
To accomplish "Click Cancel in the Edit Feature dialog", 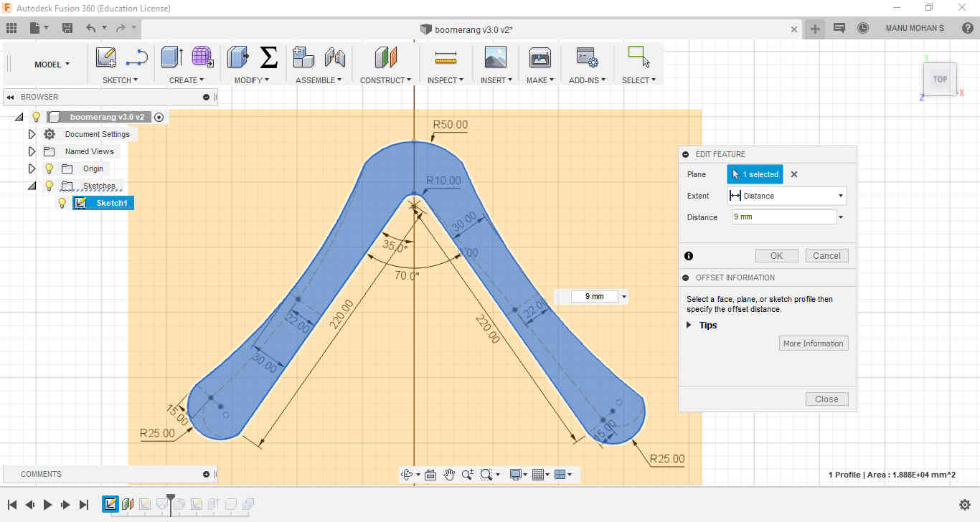I will (826, 256).
